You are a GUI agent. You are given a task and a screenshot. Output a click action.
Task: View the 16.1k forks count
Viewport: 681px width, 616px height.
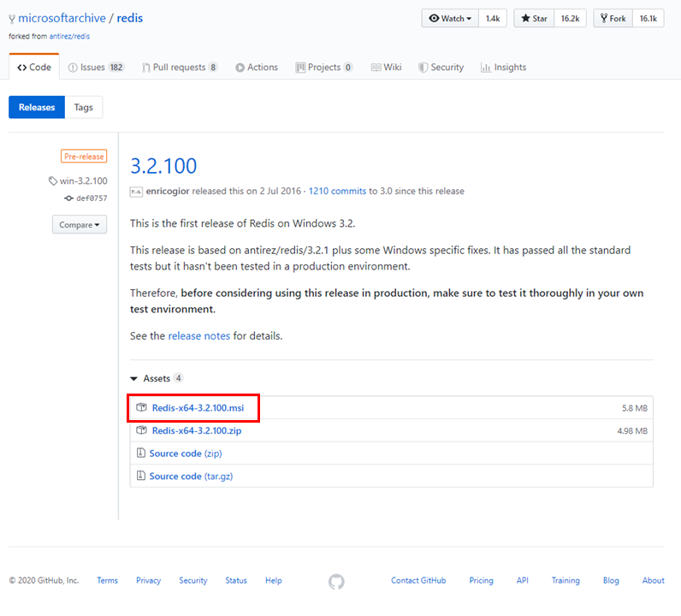tap(648, 18)
